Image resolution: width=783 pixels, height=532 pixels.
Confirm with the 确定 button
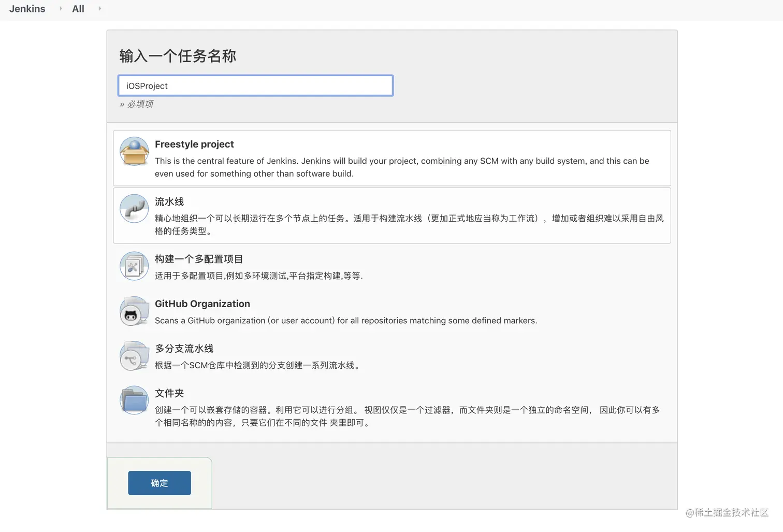[160, 483]
